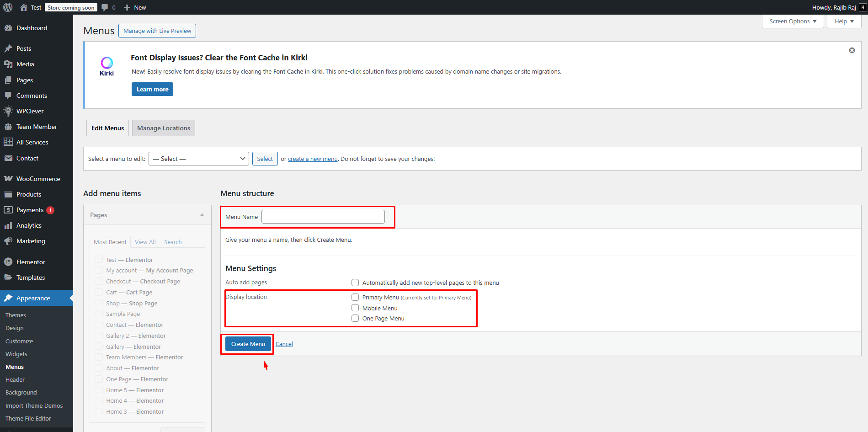Open user avatar next to Howdy, Rajib Raj
Image resolution: width=868 pixels, height=432 pixels.
coord(863,7)
